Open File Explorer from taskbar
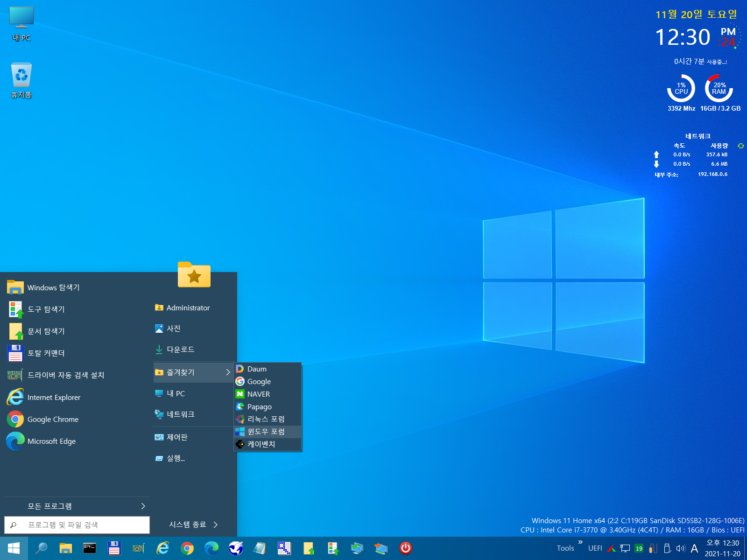The width and height of the screenshot is (747, 560). [65, 548]
